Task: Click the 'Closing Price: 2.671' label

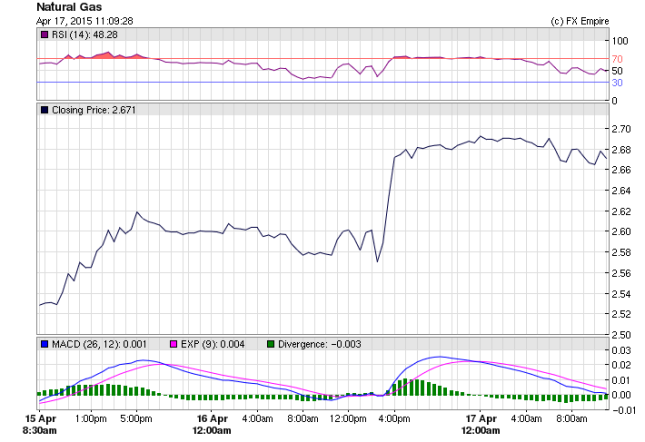Action: [x=94, y=110]
